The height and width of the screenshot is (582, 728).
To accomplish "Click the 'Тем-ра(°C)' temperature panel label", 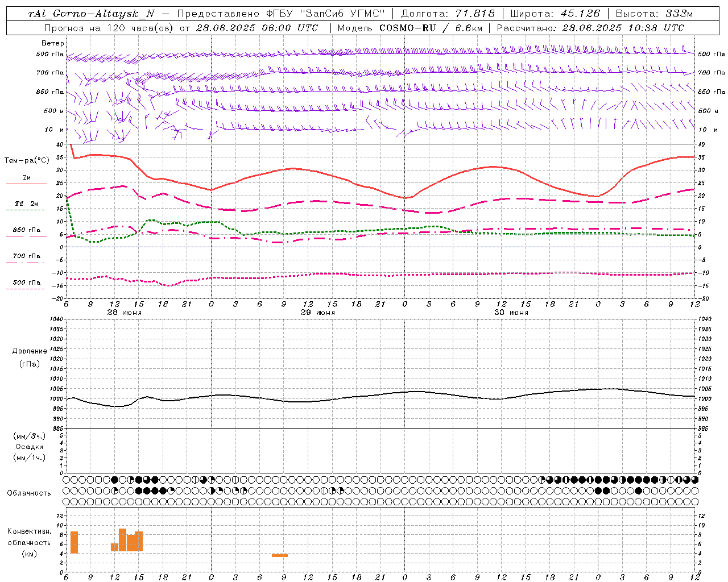I will (27, 161).
